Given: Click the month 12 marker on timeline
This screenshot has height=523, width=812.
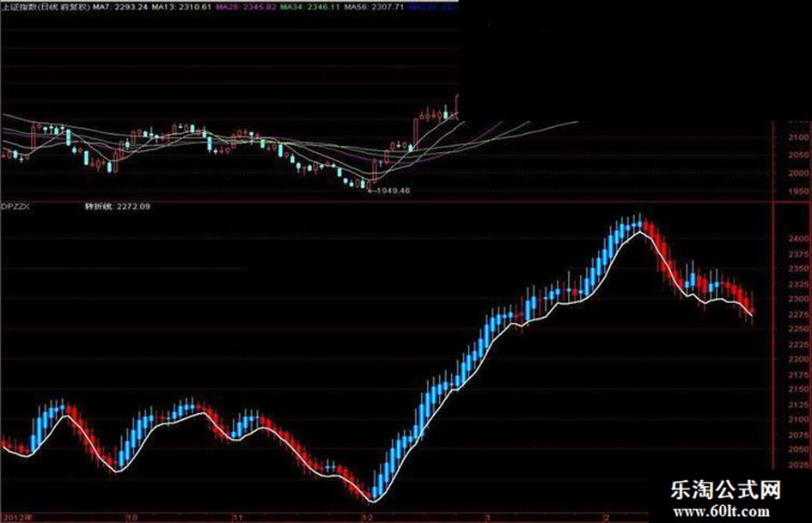Looking at the screenshot, I should pos(367,517).
